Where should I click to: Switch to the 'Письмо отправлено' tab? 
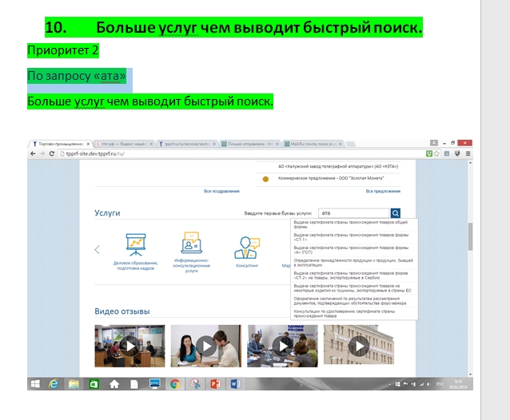249,144
